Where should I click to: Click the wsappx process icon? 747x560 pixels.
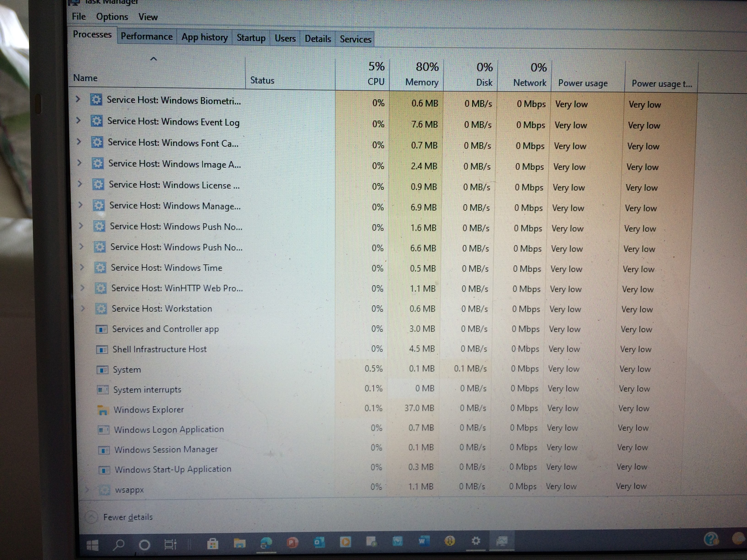coord(104,490)
